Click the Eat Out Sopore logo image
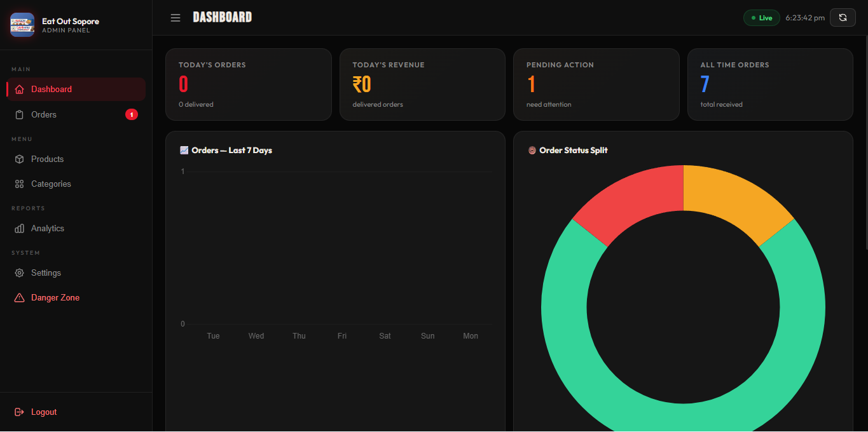Viewport: 868px width, 432px height. tap(22, 25)
